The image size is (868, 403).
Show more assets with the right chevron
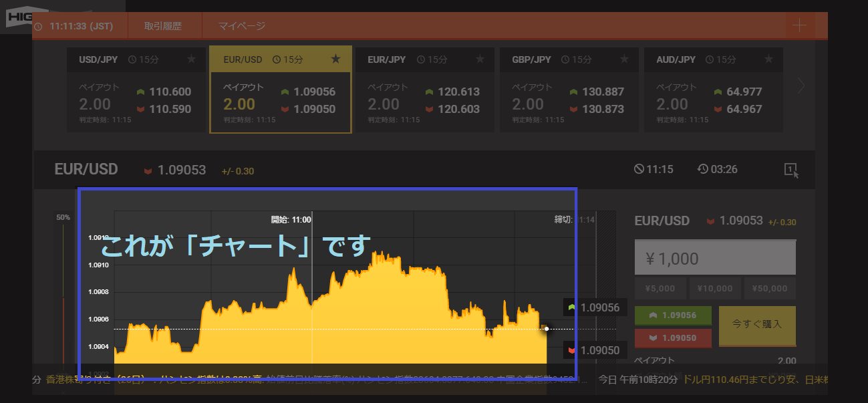click(801, 86)
